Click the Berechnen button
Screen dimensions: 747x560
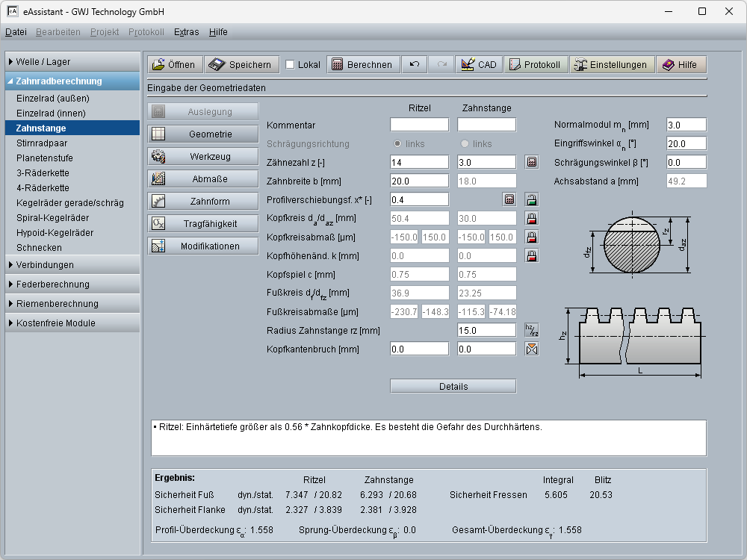(x=362, y=65)
